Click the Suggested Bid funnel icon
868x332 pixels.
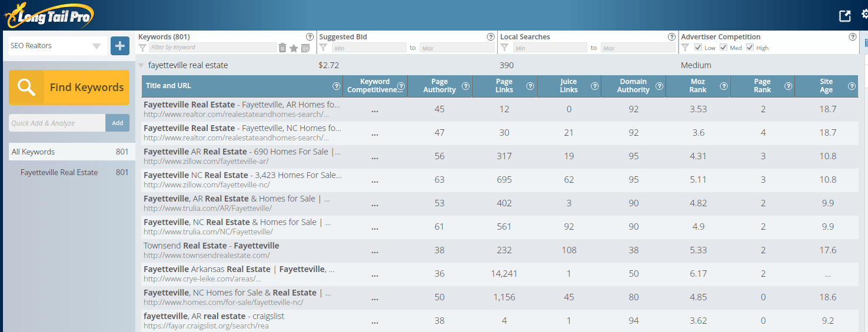point(323,48)
